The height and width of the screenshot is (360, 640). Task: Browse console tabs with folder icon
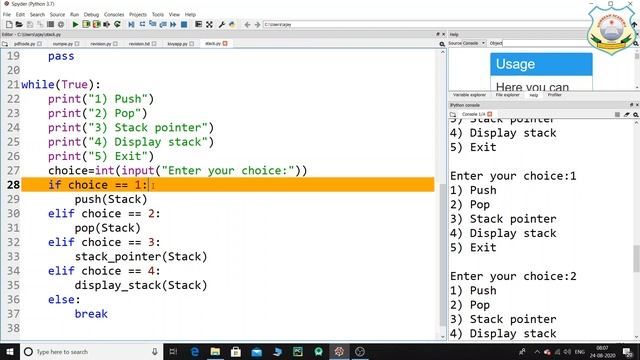pos(453,114)
